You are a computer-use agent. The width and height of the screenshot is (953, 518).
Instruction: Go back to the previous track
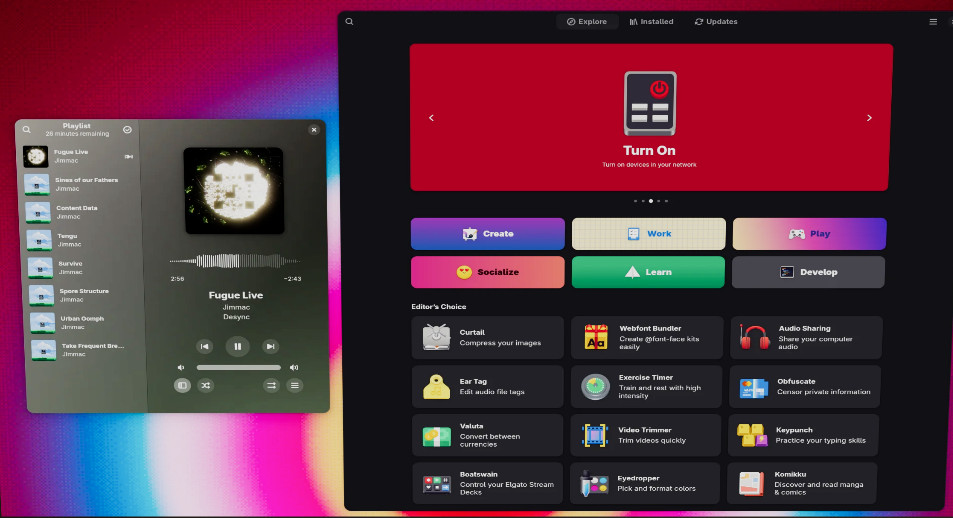click(x=204, y=347)
